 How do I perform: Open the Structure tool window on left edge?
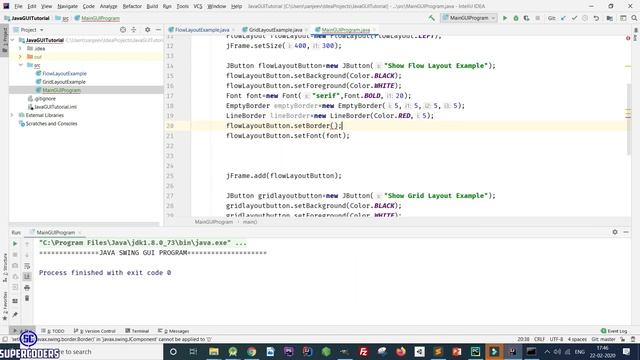click(4, 268)
